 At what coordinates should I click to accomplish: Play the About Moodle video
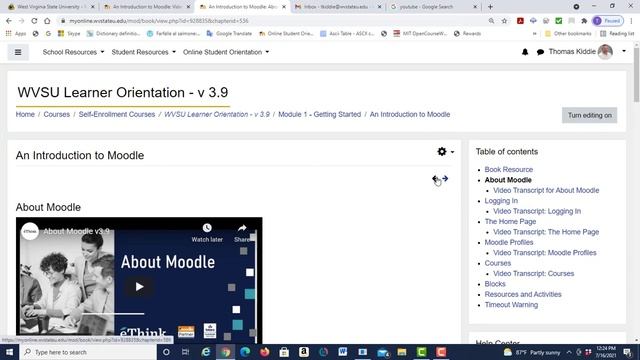click(139, 287)
